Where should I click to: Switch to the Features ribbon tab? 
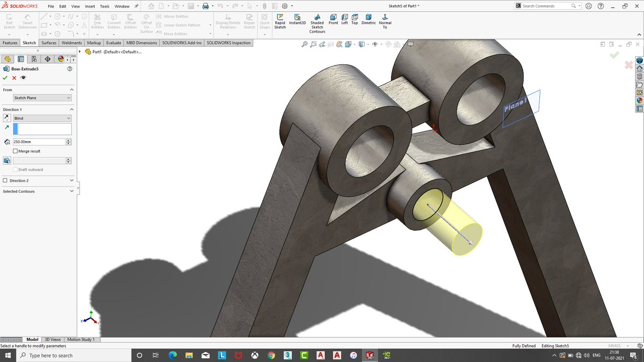[10, 43]
